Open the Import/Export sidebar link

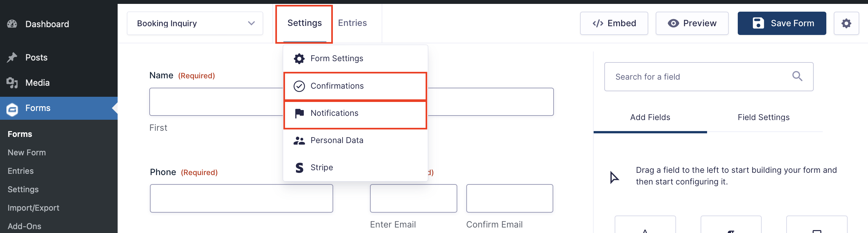[x=33, y=208]
